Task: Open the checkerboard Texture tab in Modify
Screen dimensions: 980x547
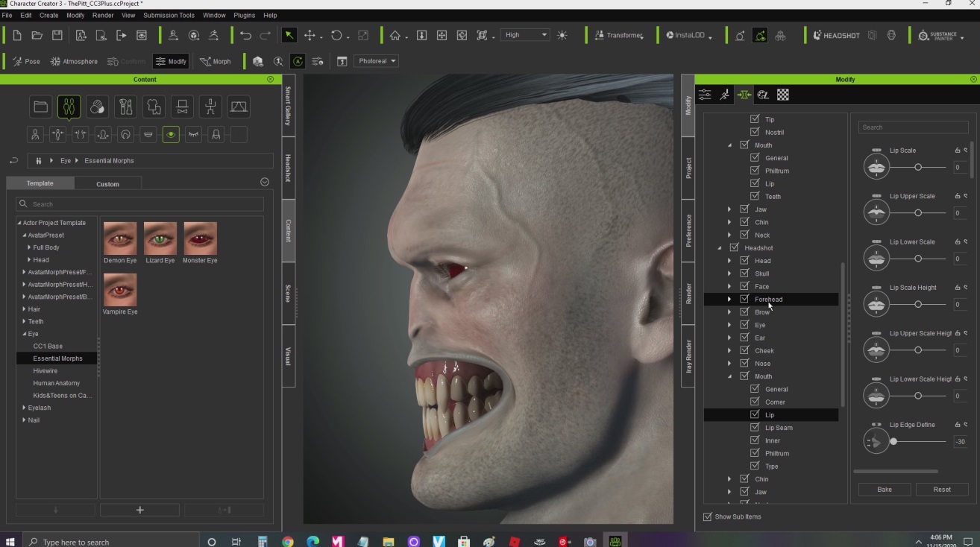Action: point(782,95)
